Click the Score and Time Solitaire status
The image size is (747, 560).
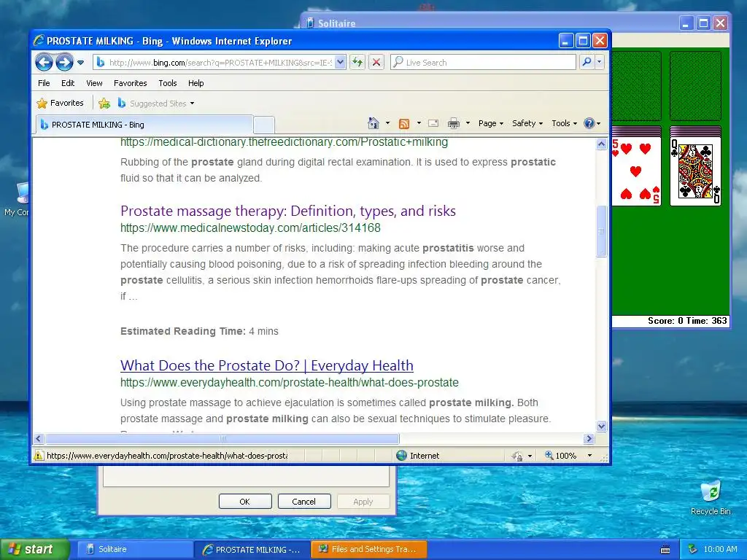coord(687,321)
